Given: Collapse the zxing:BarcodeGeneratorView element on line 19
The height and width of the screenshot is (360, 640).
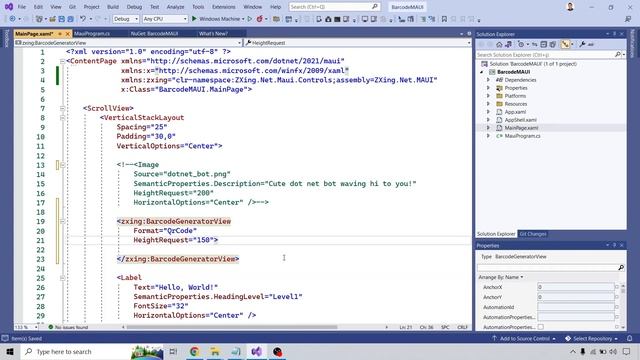Looking at the screenshot, I should 62,221.
